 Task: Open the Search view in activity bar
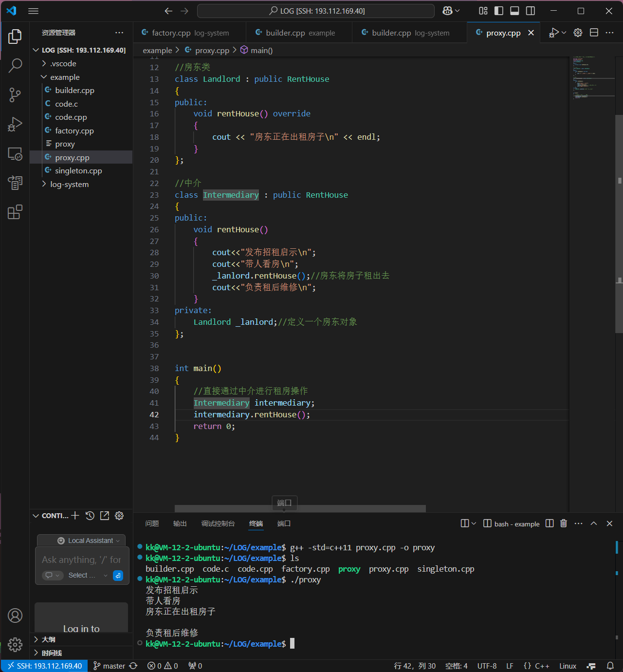[15, 65]
